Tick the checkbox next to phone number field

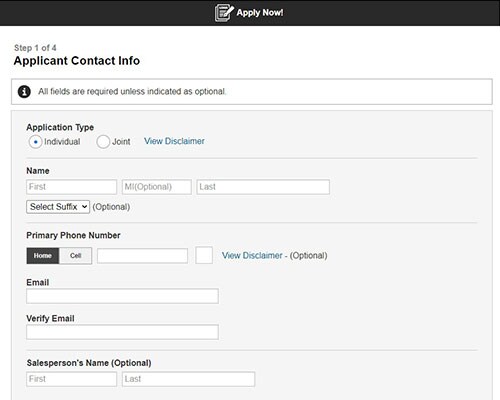tap(204, 255)
